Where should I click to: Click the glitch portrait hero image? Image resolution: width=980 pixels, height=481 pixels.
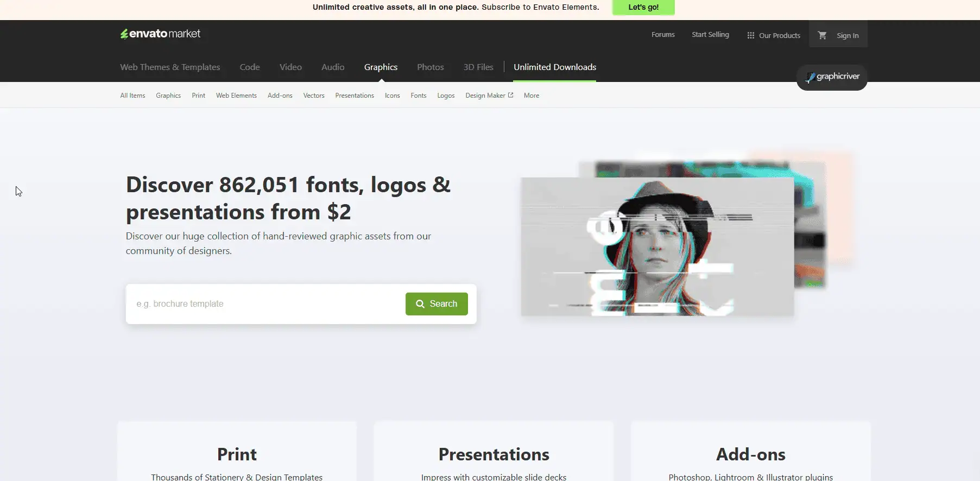point(657,247)
